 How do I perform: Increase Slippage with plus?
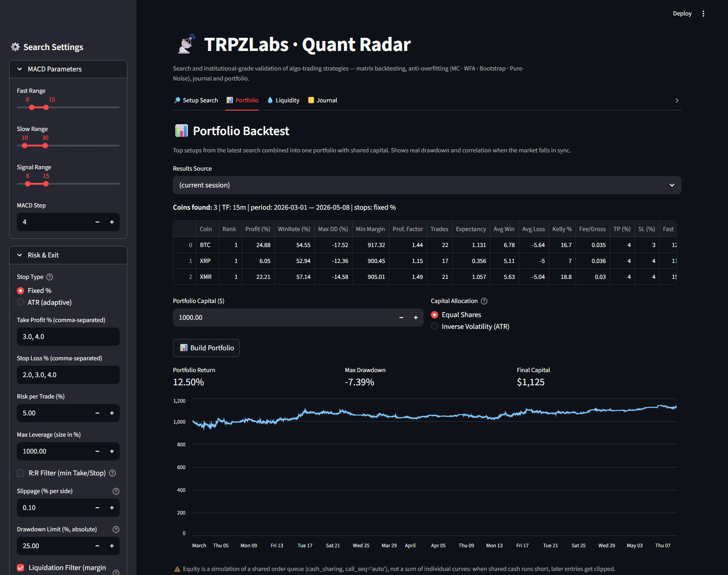coord(112,508)
